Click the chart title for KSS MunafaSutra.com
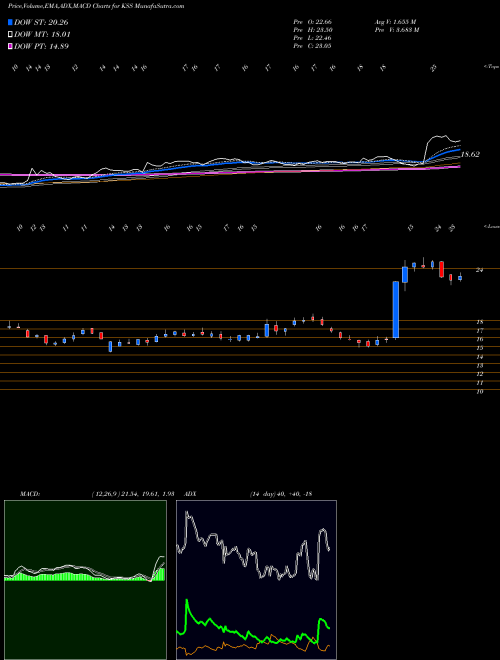500x660 pixels. tap(96, 6)
